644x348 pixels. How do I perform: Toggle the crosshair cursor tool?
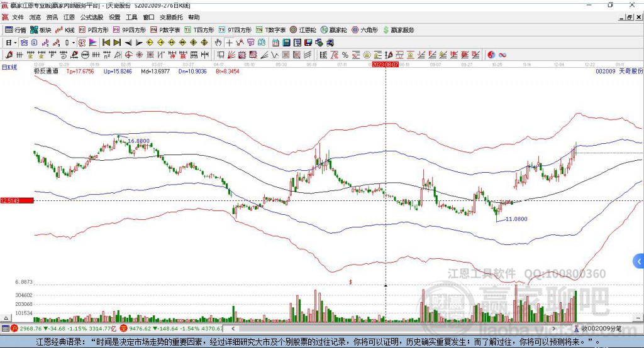click(x=229, y=43)
